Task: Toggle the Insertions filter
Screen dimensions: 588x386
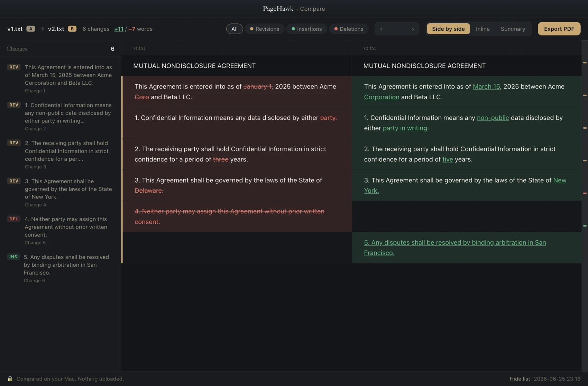Action: pos(307,29)
